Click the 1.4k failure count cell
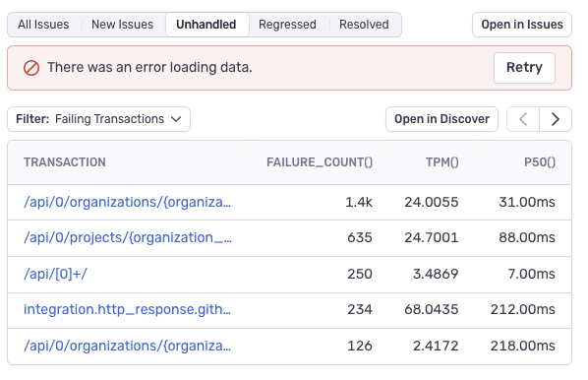 coord(359,203)
